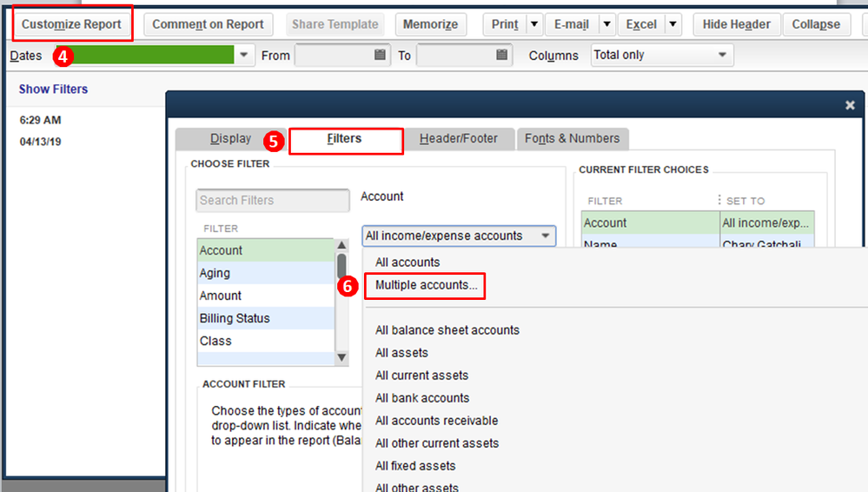Click the Share Template button

(335, 24)
